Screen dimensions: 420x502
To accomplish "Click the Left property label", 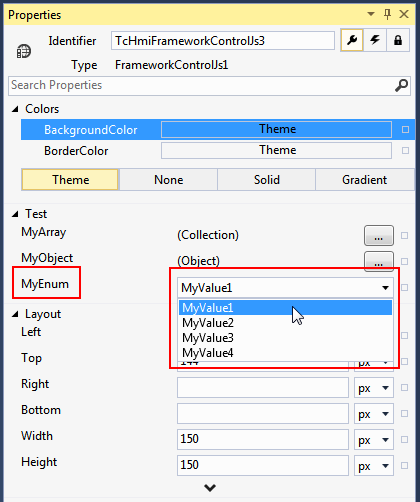I will (x=31, y=332).
